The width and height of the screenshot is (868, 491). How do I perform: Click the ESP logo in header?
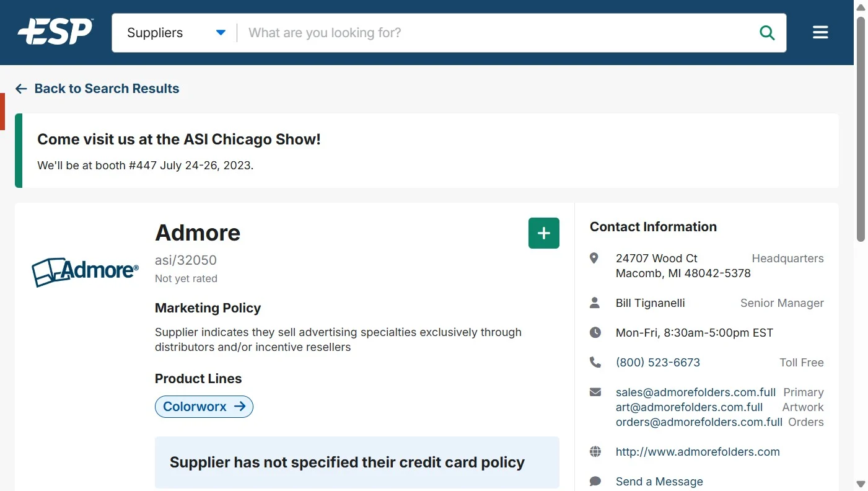coord(56,32)
